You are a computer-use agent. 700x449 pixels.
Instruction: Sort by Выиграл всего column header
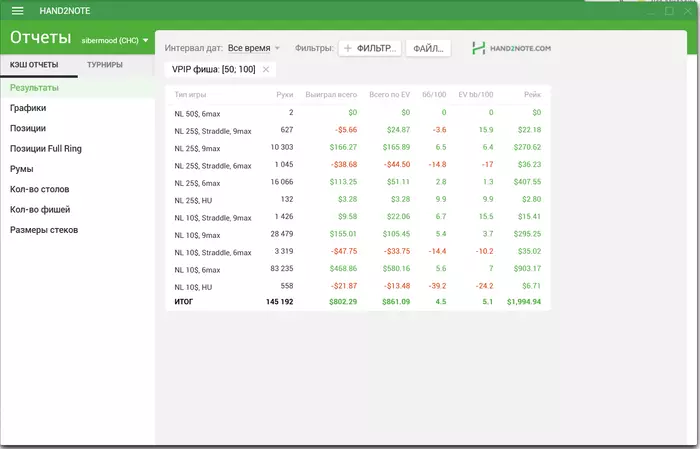click(331, 95)
